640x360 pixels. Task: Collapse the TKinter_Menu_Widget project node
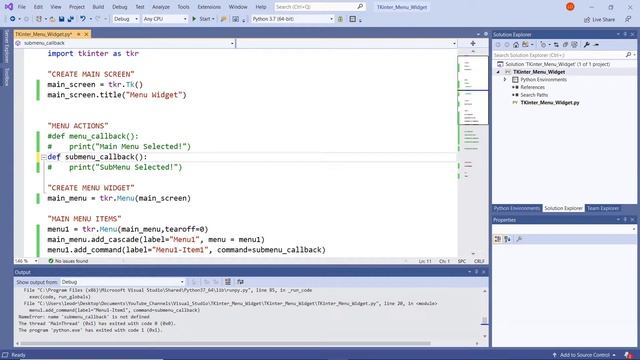[x=498, y=72]
